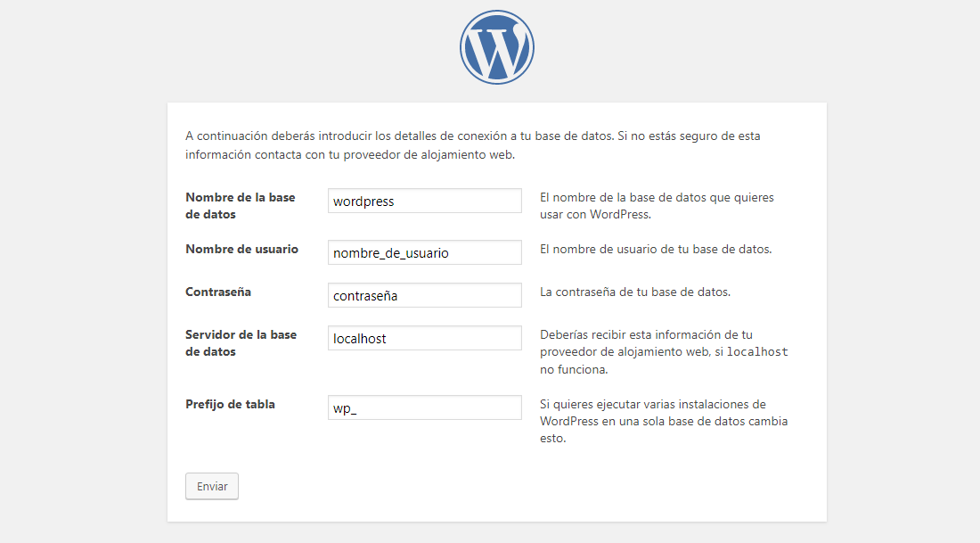
Task: Click the WordPress logo
Action: click(497, 47)
